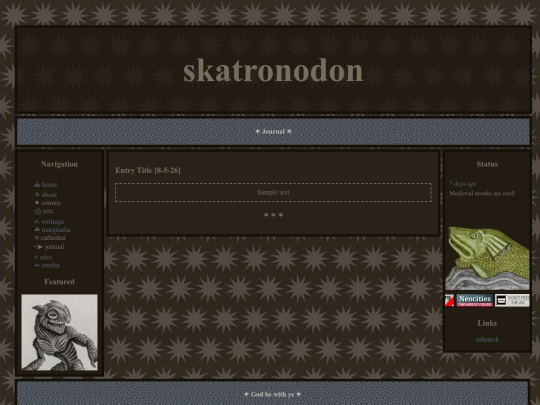Select the "Entry Title [8-5-26]" heading
Screen dimensions: 540x405
click(148, 170)
